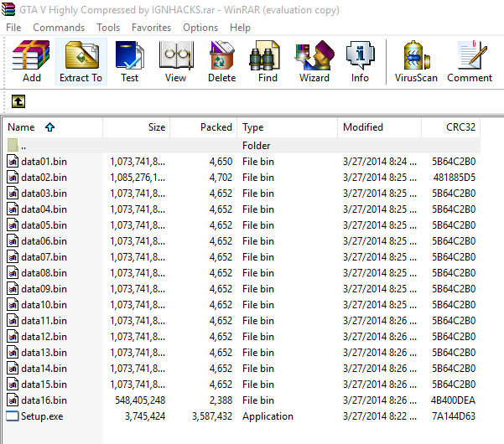
Task: Click the 3/27/2014 8:24 modified date
Action: [x=380, y=161]
